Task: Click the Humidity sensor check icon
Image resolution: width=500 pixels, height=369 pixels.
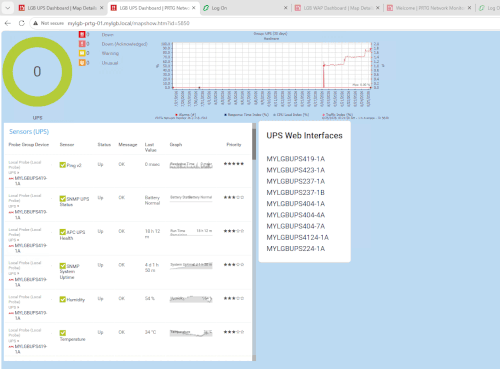Action: coord(63,299)
